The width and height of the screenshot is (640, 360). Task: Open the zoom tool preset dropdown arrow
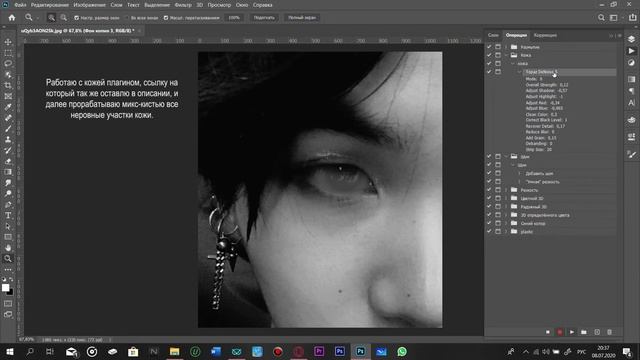pos(38,18)
